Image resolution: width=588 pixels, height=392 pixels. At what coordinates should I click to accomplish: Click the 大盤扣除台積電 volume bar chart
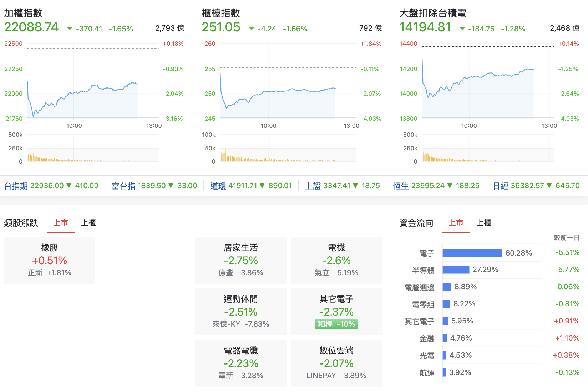tap(488, 148)
